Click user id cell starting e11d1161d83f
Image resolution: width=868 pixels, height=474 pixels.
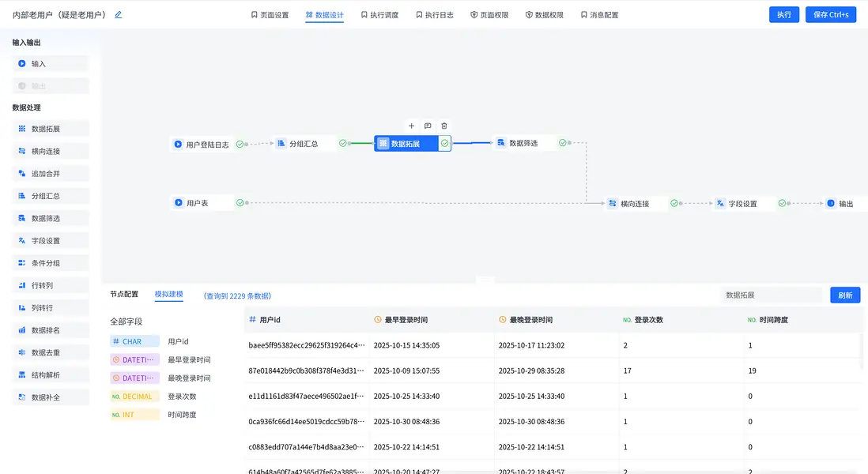click(x=306, y=396)
